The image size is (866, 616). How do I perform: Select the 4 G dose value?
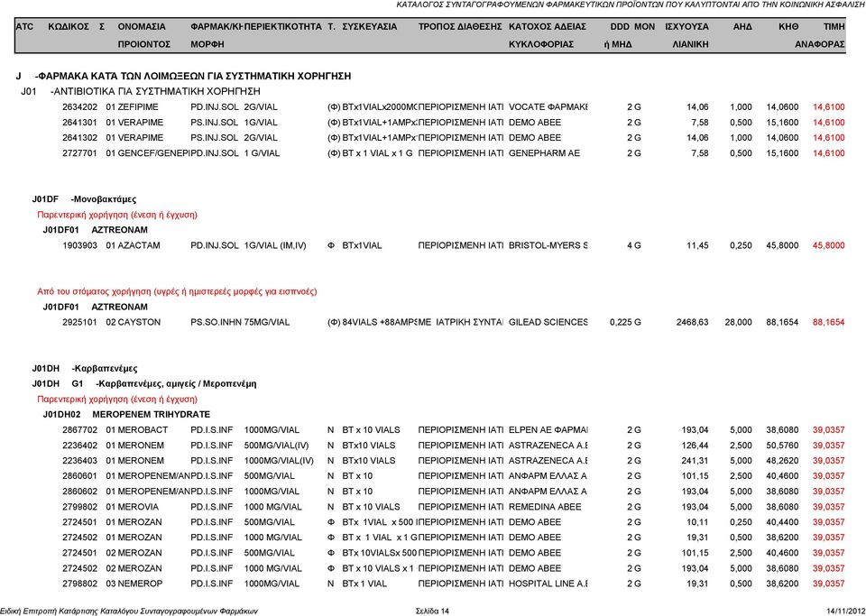(x=634, y=245)
